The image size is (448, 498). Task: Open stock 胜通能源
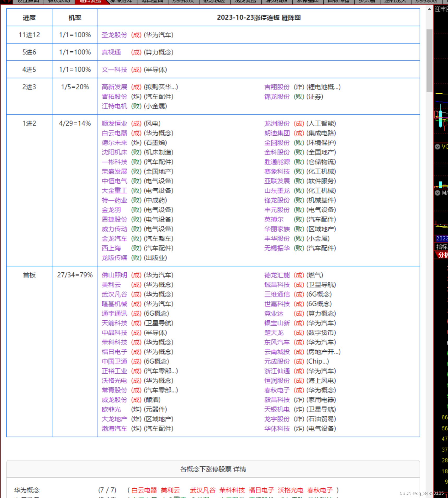coord(277,162)
